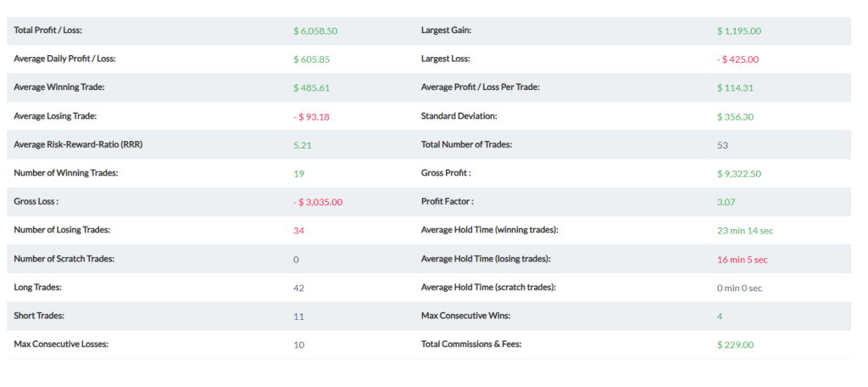This screenshot has width=868, height=387.
Task: Select the Number of Scratch Trades label
Action: coord(64,258)
